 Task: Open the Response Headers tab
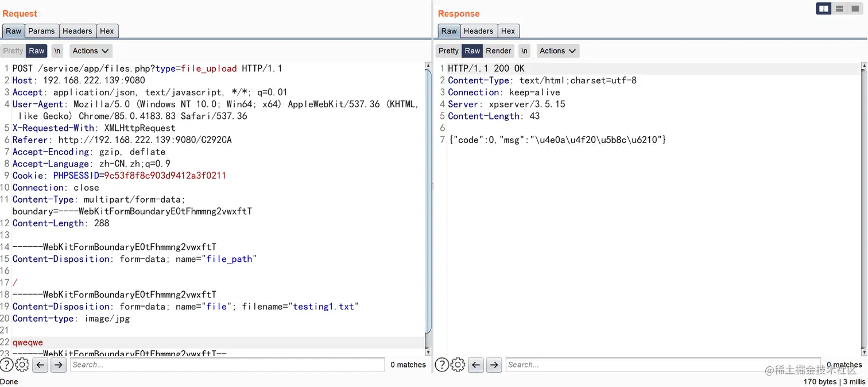coord(478,31)
